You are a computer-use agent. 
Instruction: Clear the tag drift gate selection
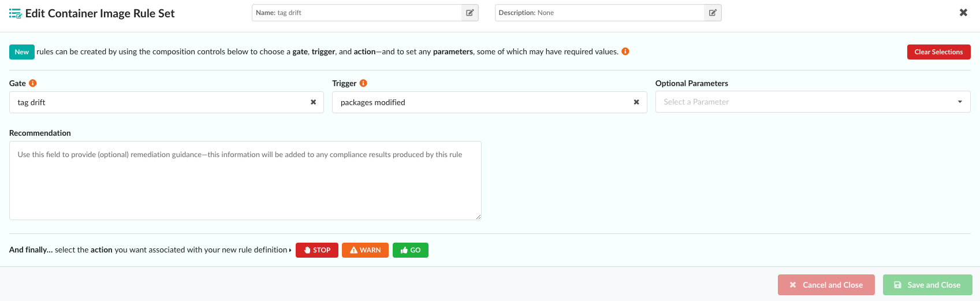(x=313, y=102)
